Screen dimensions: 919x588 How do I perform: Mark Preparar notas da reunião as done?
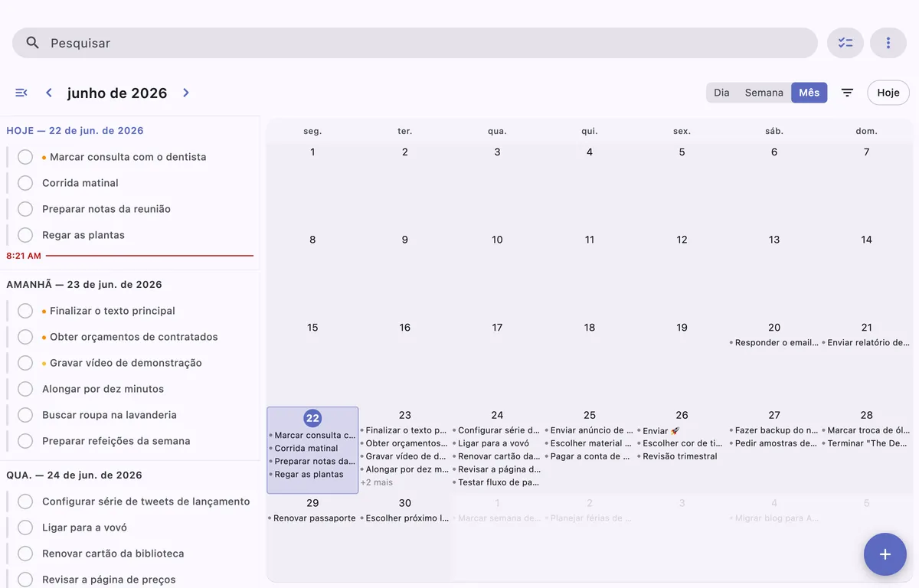(25, 209)
